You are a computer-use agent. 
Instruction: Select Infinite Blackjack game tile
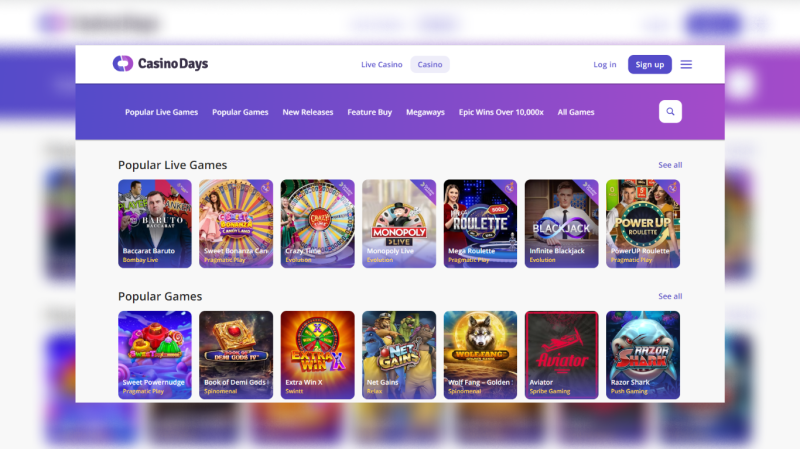click(561, 223)
